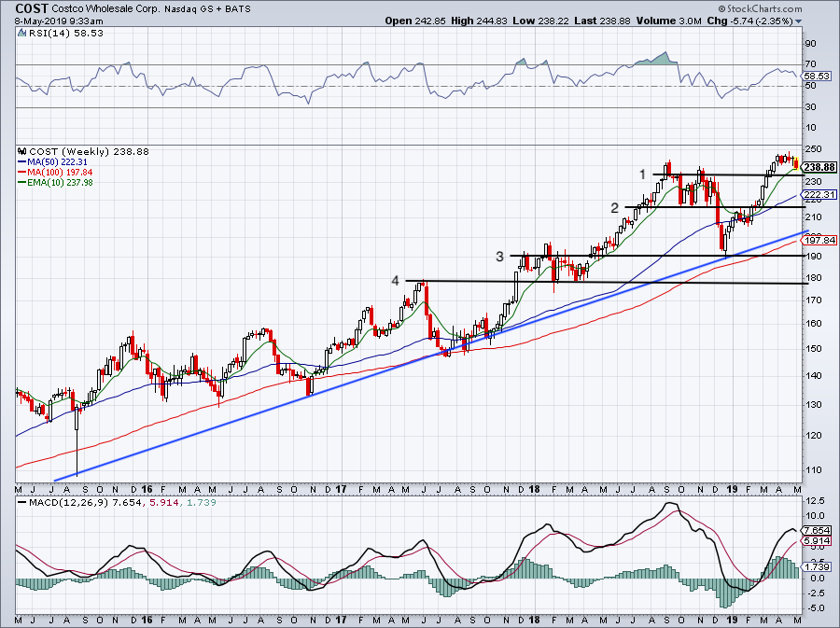
Task: Click the candlestick icon beside COST (Weekly)
Action: tap(22, 151)
